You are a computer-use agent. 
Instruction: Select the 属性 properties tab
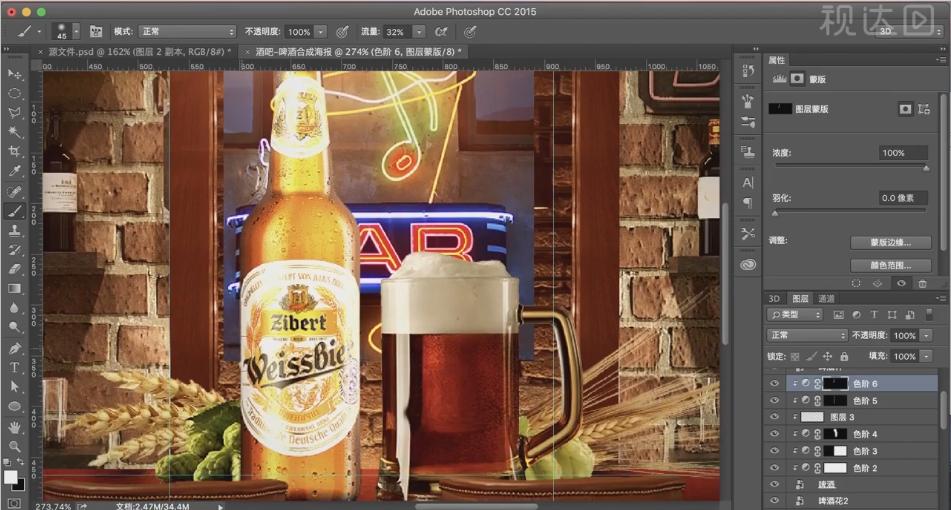776,60
